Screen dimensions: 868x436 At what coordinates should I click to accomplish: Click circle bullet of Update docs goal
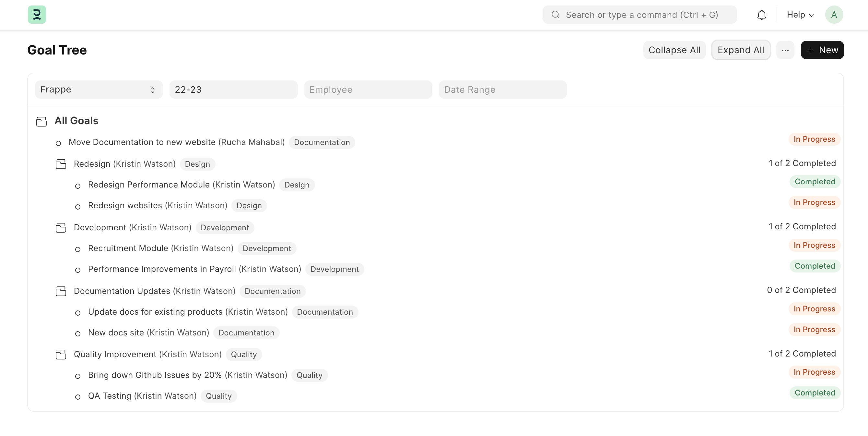pyautogui.click(x=78, y=313)
